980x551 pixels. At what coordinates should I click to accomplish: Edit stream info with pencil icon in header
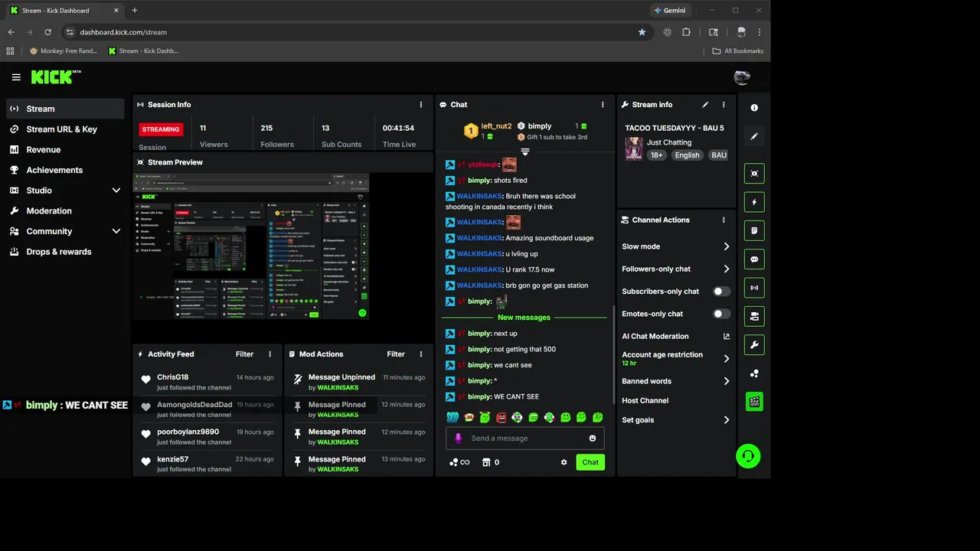click(705, 105)
